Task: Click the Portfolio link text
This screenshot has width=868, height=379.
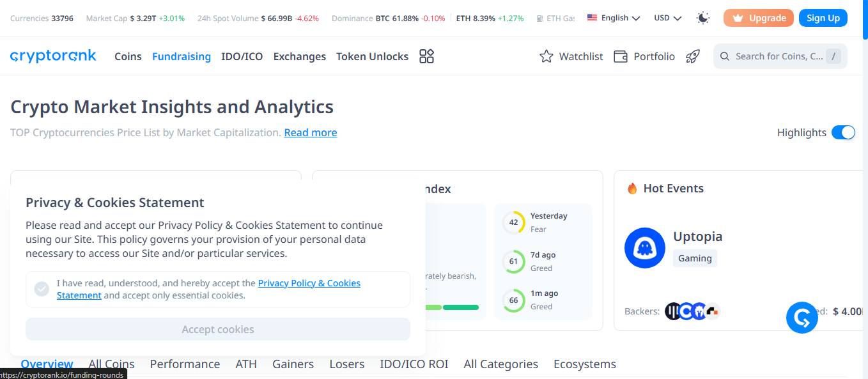Action: tap(655, 56)
